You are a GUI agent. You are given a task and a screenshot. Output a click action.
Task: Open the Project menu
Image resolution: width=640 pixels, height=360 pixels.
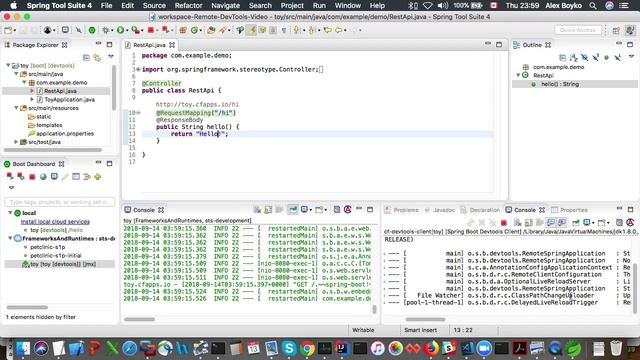(x=292, y=6)
